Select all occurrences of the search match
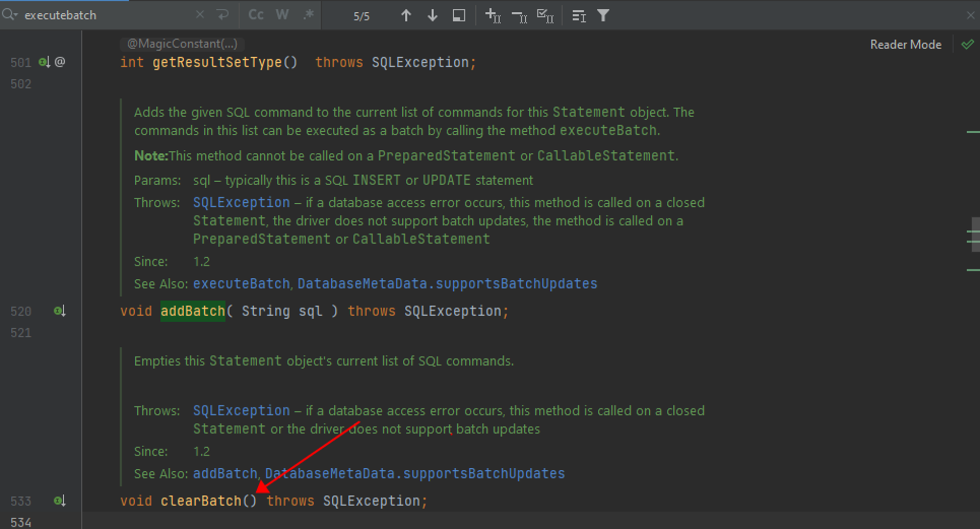This screenshot has width=980, height=529. pyautogui.click(x=545, y=16)
